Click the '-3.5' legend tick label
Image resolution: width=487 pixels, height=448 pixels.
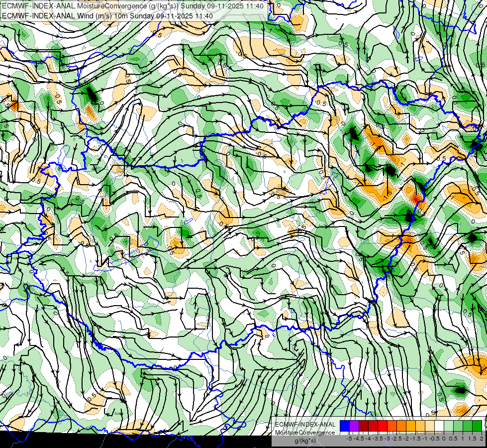click(x=378, y=439)
